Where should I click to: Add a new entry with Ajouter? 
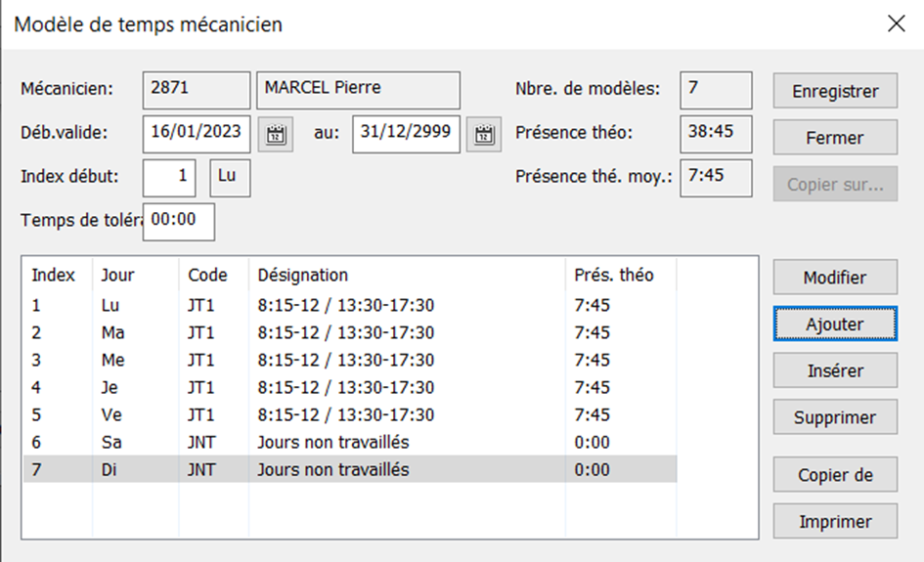tap(835, 324)
